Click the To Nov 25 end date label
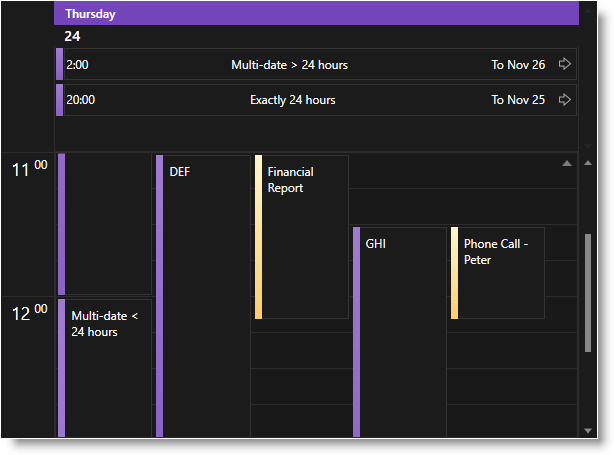The height and width of the screenshot is (455, 614). (518, 100)
